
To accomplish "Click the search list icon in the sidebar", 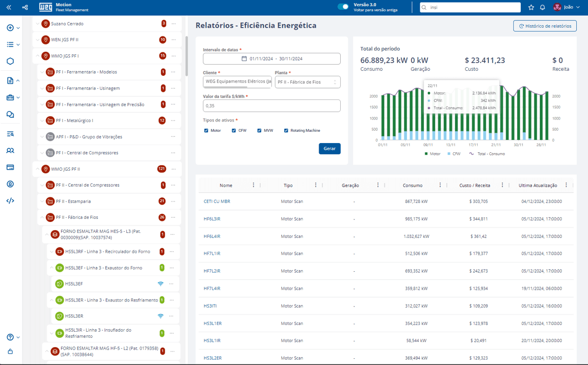I will point(10,134).
